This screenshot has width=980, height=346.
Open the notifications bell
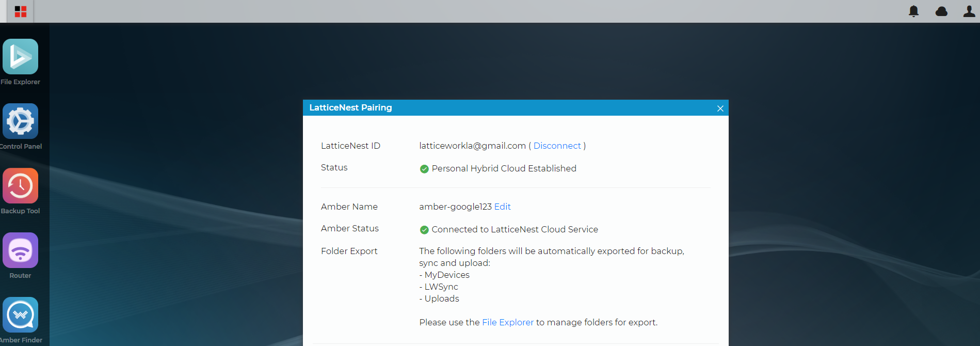coord(913,11)
